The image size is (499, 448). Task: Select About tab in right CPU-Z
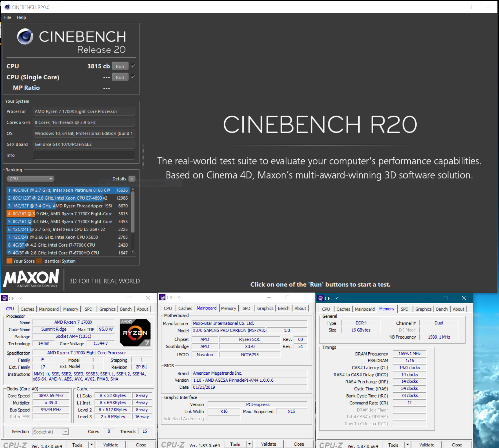click(x=458, y=309)
